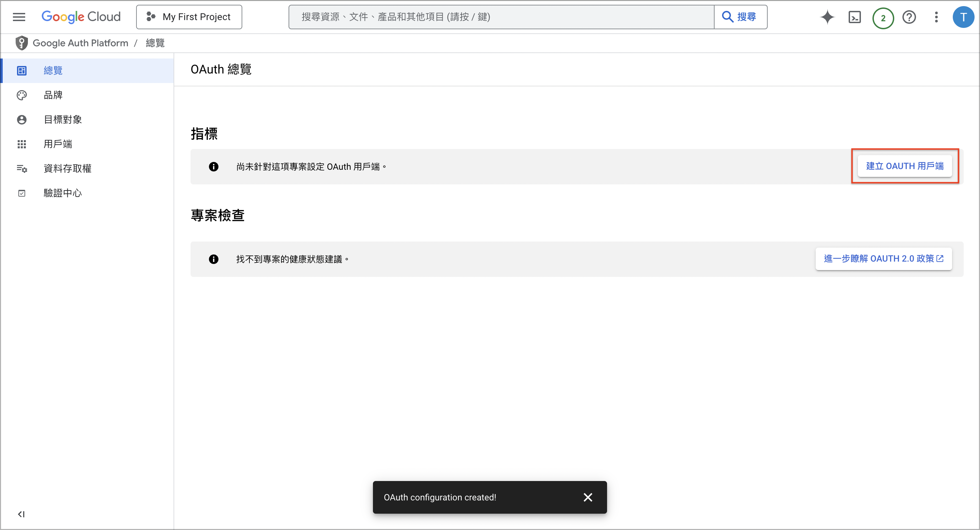Click the account avatar T
Image resolution: width=980 pixels, height=530 pixels.
pos(963,17)
